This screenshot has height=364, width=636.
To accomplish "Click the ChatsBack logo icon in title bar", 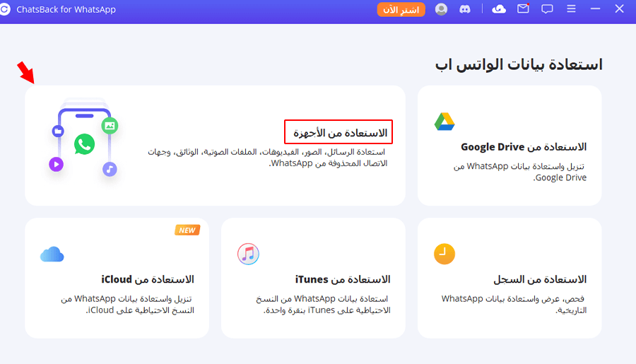I will tap(4, 9).
